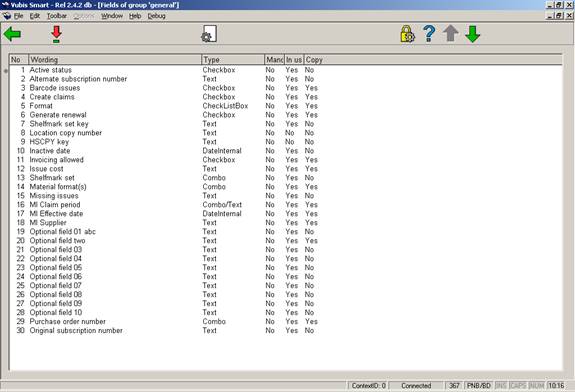Click Connected in the status bar
The image size is (575, 392).
tap(416, 385)
